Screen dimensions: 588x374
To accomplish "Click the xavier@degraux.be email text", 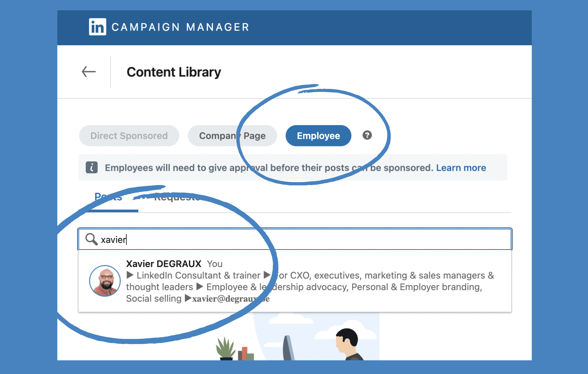I will (x=231, y=299).
